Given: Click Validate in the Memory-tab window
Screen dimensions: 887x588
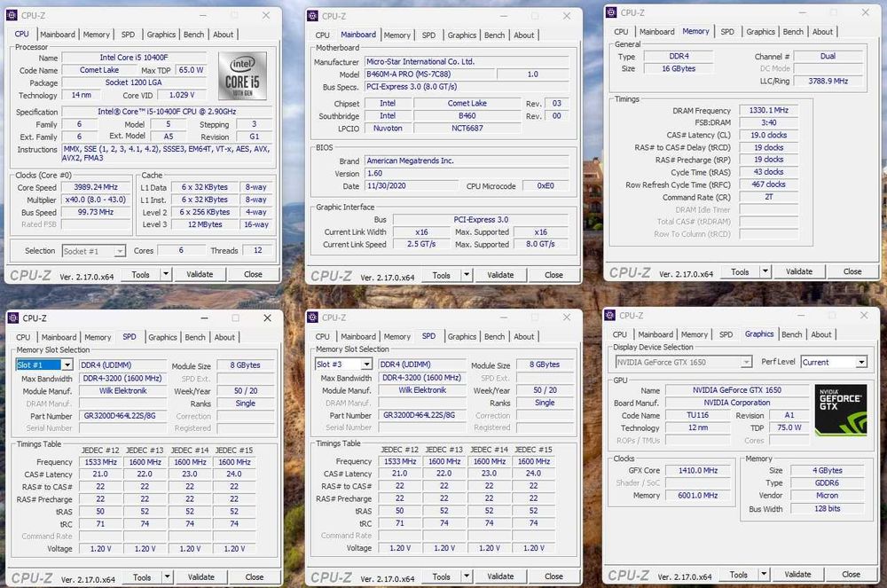Looking at the screenshot, I should (799, 271).
